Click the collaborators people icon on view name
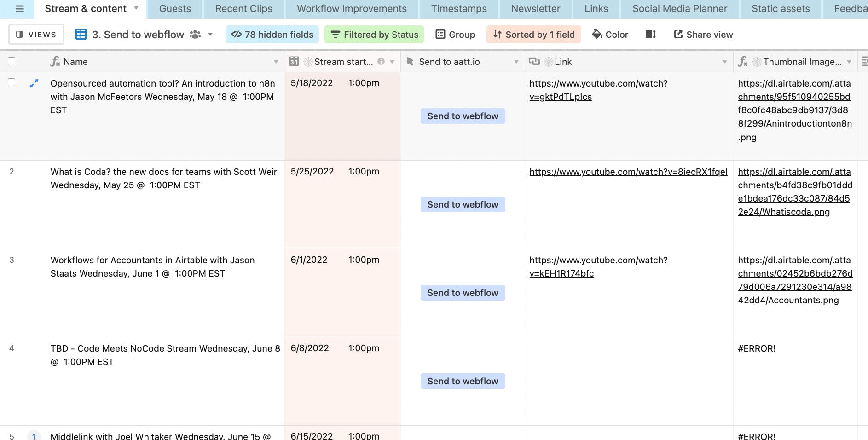Screen dimensions: 868x440 click(x=195, y=35)
